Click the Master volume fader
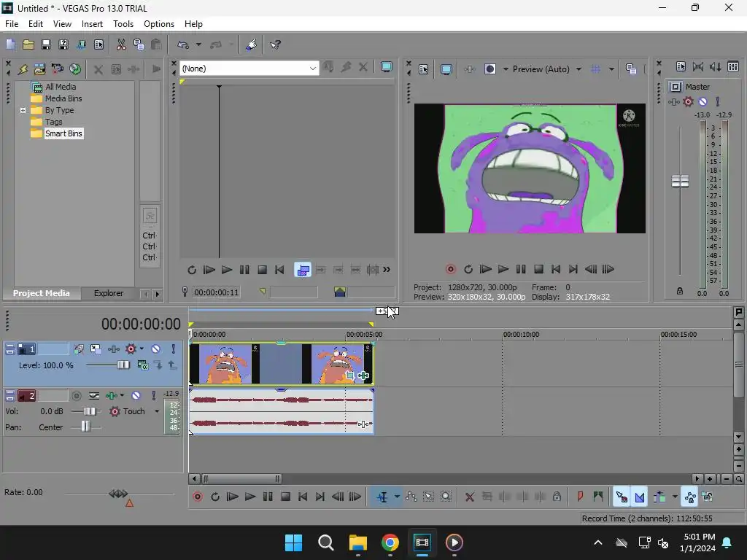The height and width of the screenshot is (560, 747). 680,181
